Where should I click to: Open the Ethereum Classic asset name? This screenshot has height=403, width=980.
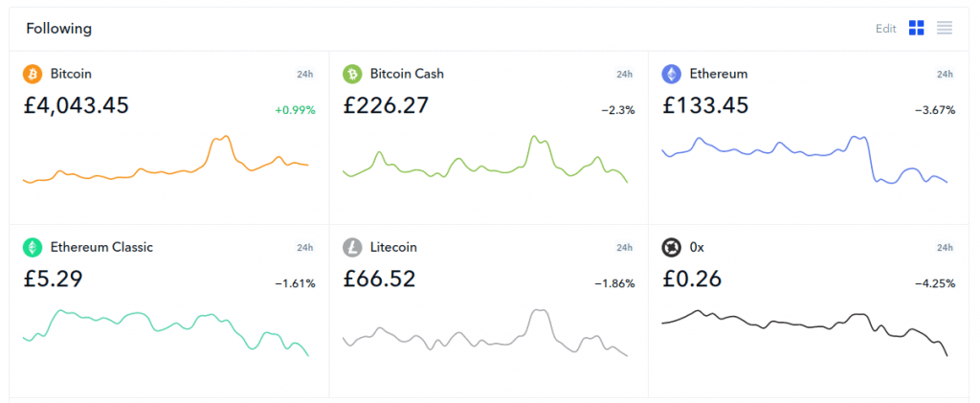pyautogui.click(x=101, y=247)
